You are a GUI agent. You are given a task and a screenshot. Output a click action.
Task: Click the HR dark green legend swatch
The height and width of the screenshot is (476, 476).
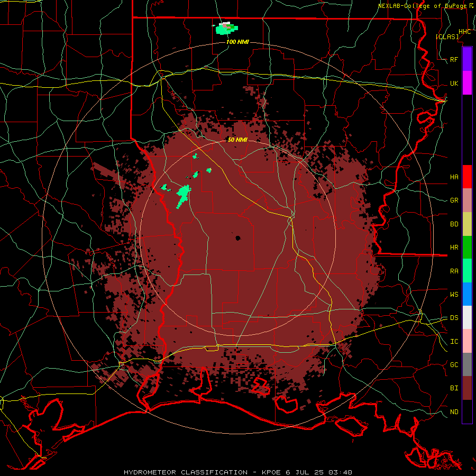coord(467,247)
